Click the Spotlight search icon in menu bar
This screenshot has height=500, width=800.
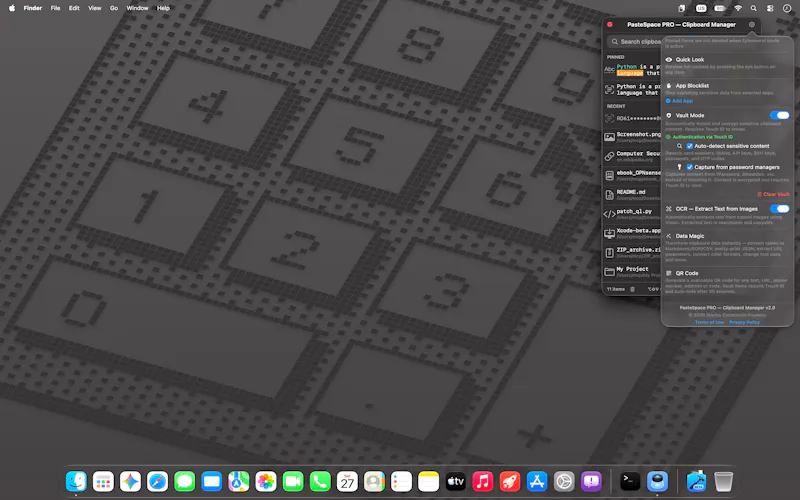(754, 8)
